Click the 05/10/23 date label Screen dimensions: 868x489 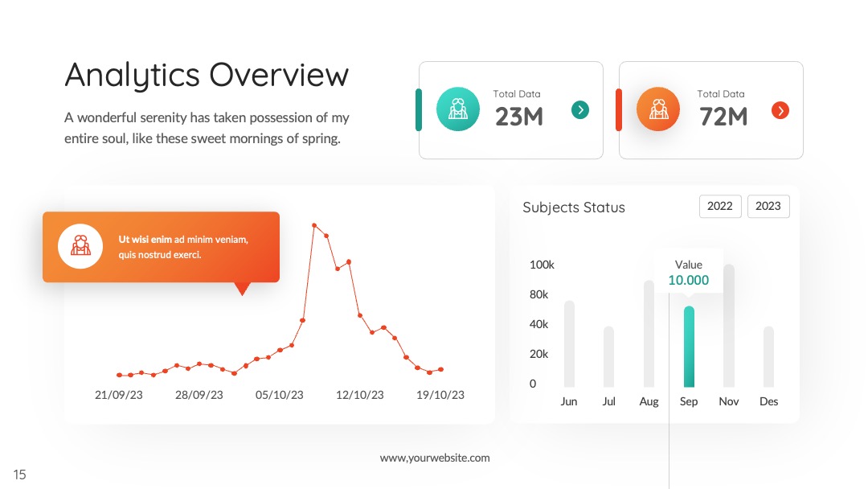click(279, 395)
